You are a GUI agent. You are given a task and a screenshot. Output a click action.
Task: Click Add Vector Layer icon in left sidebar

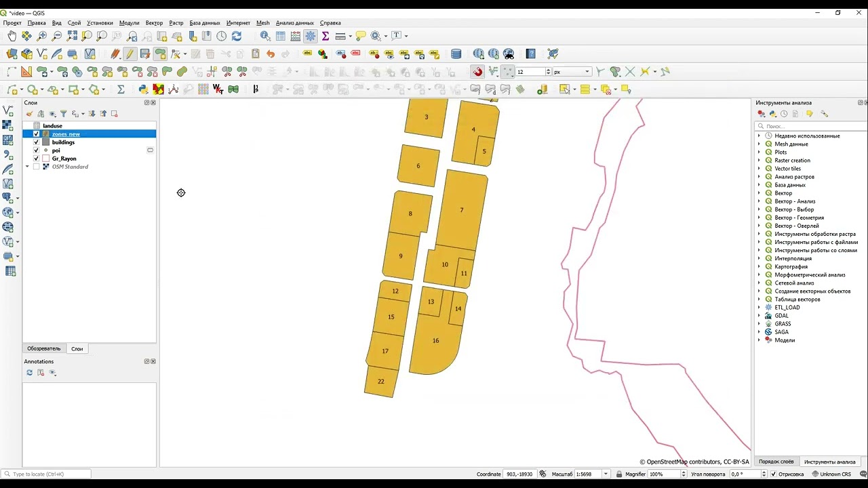coord(8,110)
